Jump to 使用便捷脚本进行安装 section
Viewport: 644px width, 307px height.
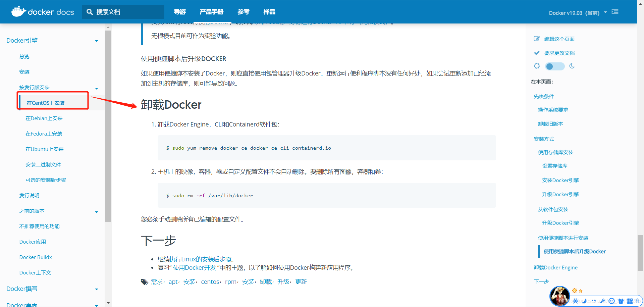(x=563, y=238)
